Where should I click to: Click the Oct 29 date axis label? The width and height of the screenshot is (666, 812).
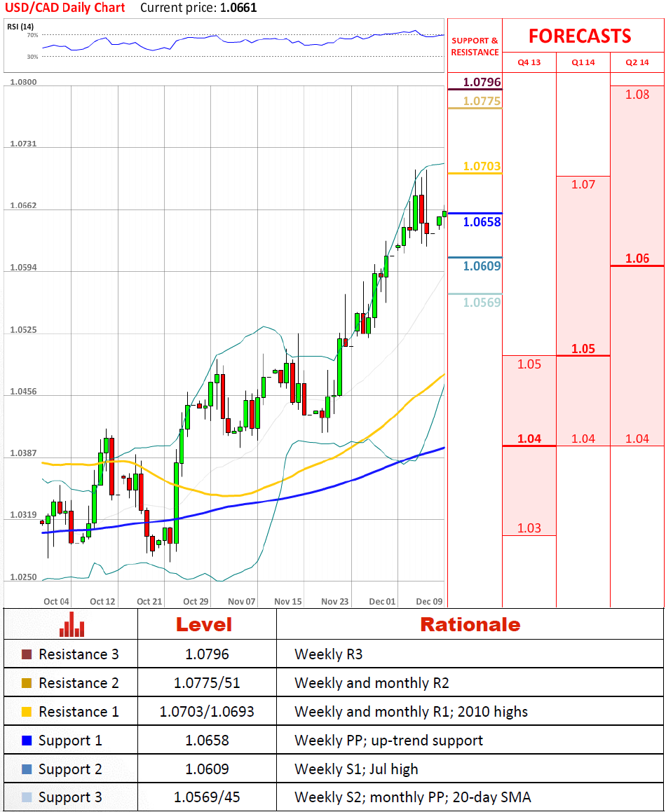pyautogui.click(x=196, y=601)
